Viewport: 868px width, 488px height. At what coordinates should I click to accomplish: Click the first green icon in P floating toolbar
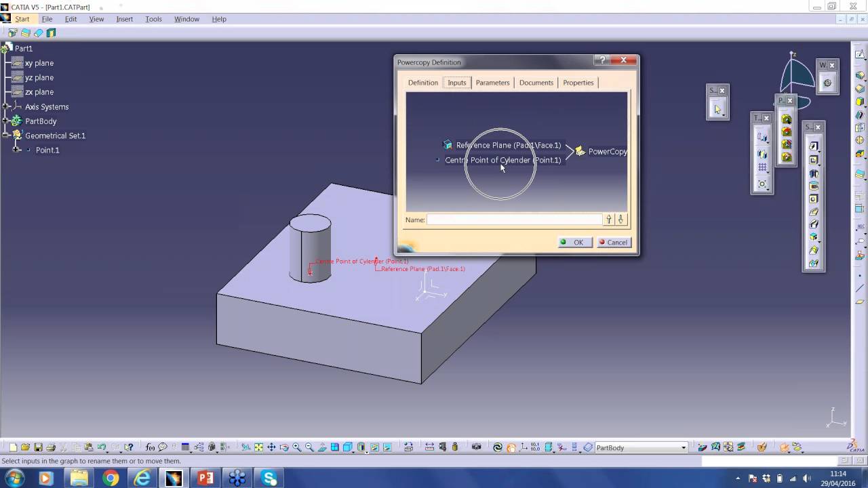pos(786,119)
